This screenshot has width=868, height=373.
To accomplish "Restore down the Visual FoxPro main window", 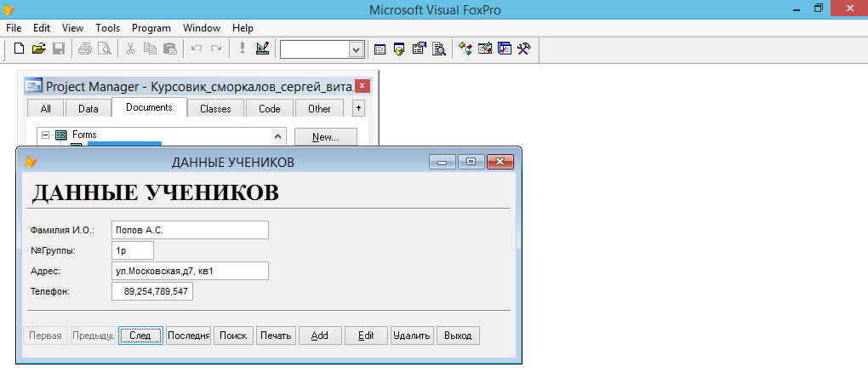I will coord(819,9).
